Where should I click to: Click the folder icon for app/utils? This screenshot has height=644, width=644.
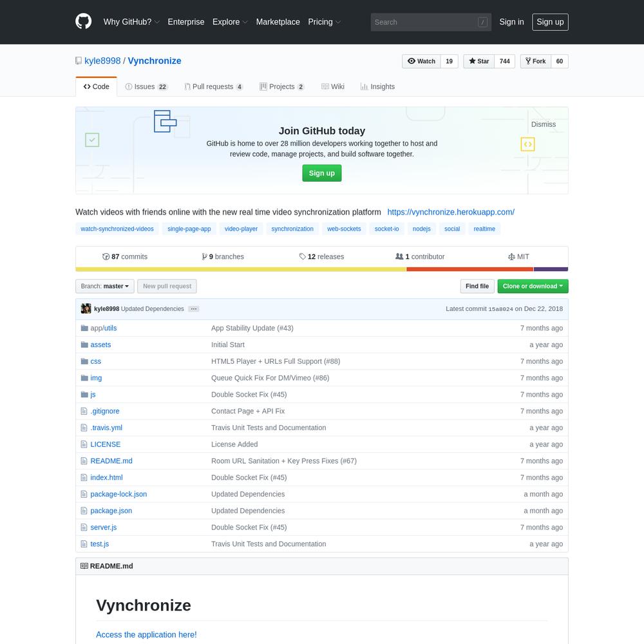(84, 328)
